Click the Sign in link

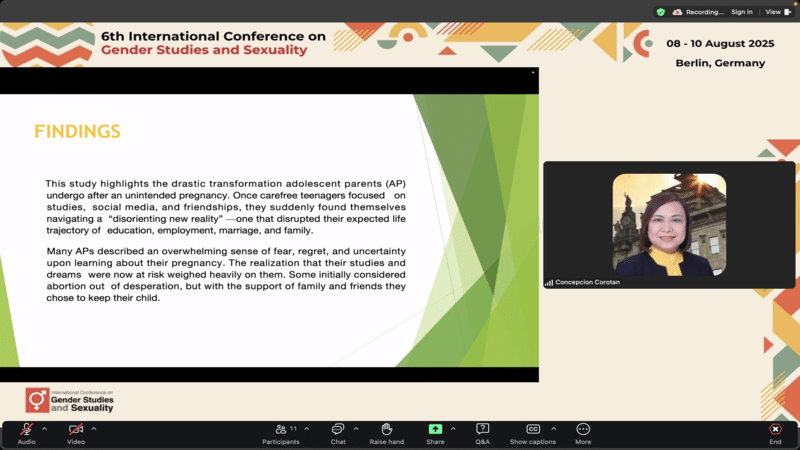click(741, 12)
